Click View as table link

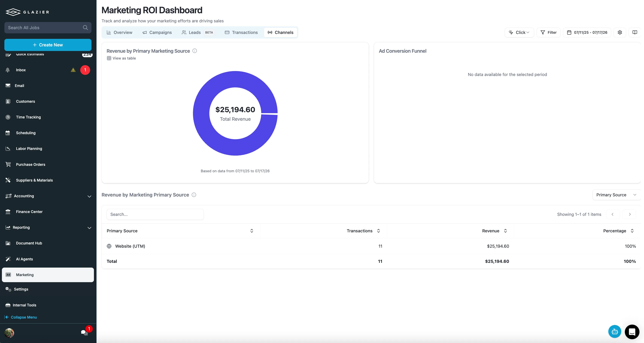point(121,58)
